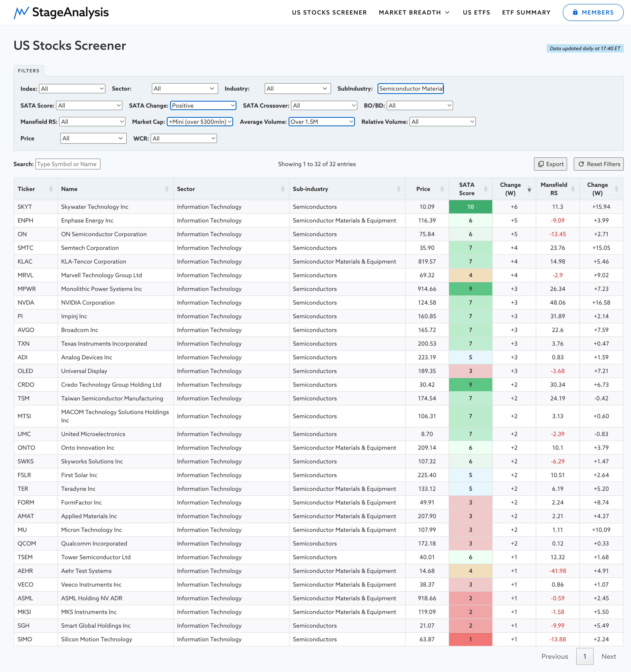
Task: Select the Filters tab
Action: [x=29, y=71]
